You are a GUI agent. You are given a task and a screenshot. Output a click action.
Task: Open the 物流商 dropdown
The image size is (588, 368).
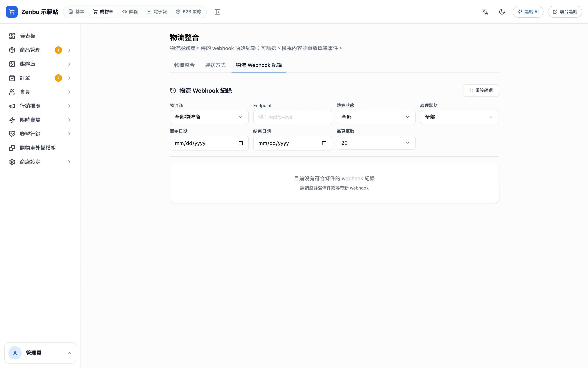pyautogui.click(x=209, y=117)
